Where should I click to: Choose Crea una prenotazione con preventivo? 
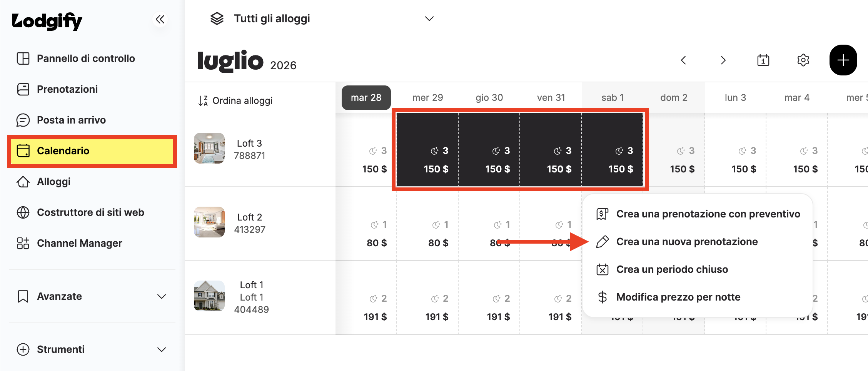point(708,214)
